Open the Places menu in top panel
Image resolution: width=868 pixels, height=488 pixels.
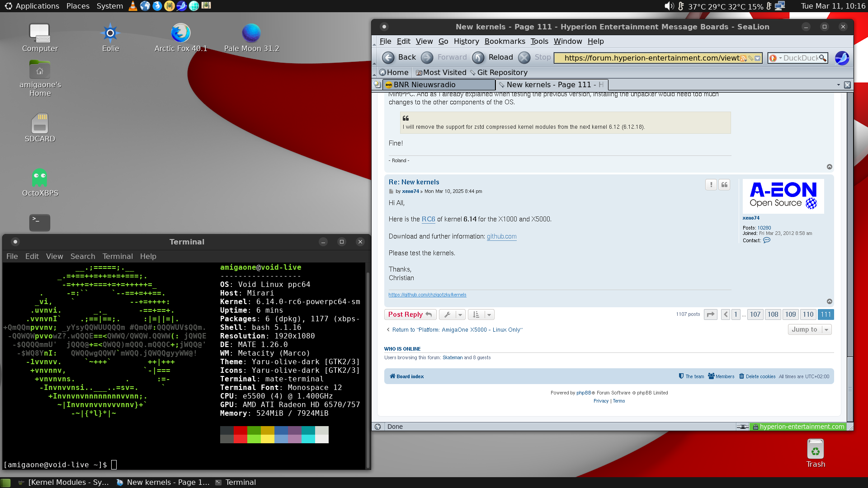pos(78,6)
